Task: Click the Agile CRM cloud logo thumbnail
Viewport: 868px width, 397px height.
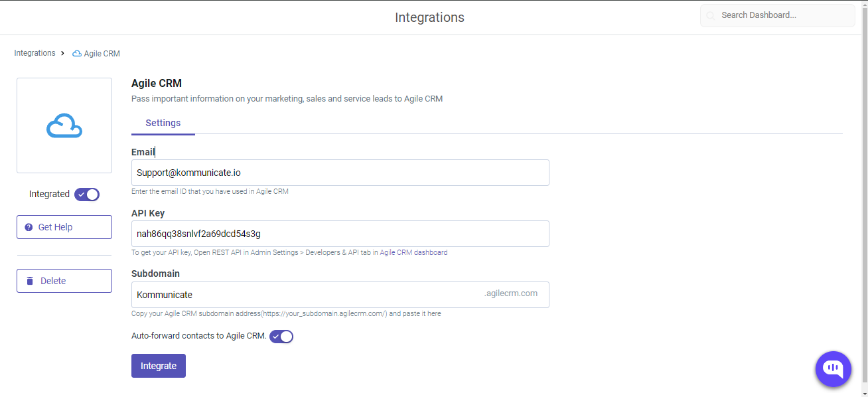Action: 64,125
